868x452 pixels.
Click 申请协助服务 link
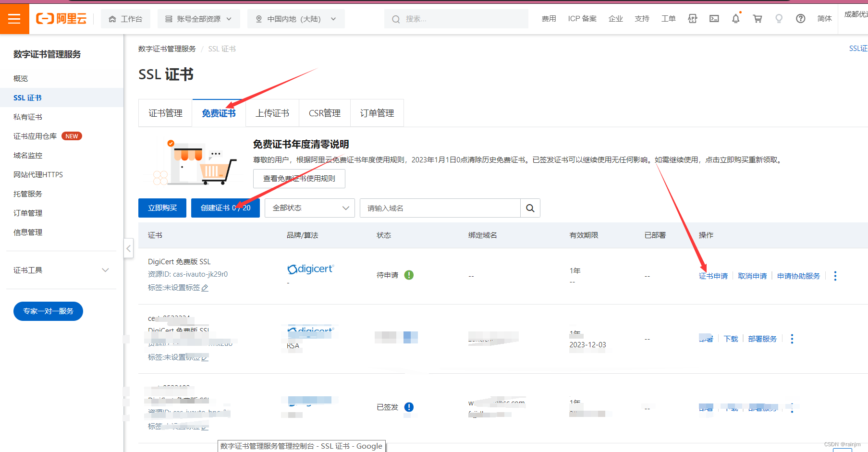click(798, 276)
